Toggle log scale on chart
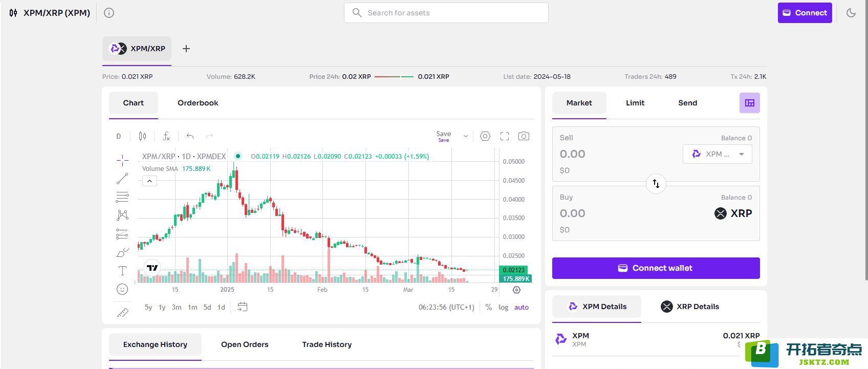The width and height of the screenshot is (868, 369). [x=504, y=307]
